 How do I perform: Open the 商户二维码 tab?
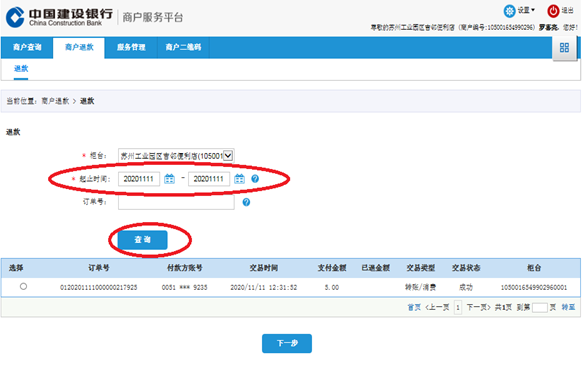[x=183, y=47]
